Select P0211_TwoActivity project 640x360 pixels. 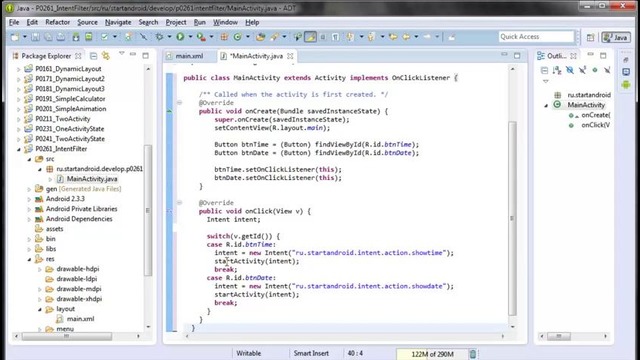click(62, 119)
